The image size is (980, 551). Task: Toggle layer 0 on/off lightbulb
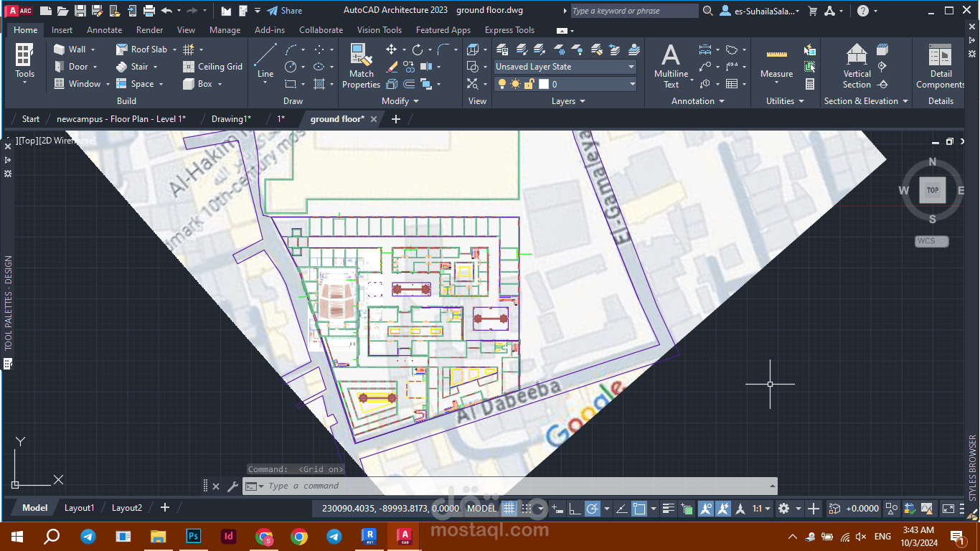[502, 84]
